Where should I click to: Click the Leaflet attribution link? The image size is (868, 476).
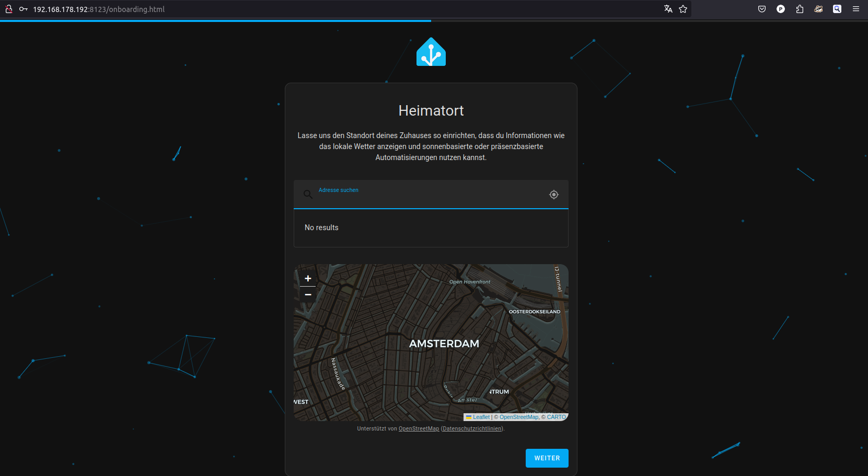click(481, 417)
